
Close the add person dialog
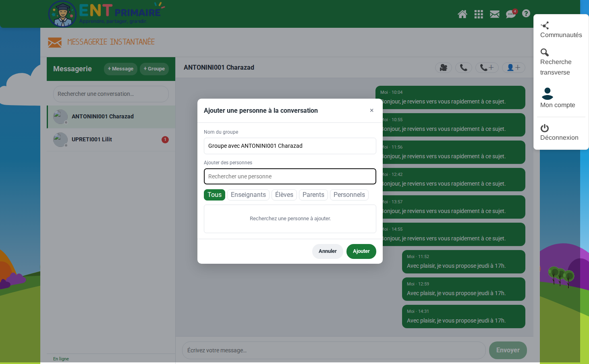371,110
